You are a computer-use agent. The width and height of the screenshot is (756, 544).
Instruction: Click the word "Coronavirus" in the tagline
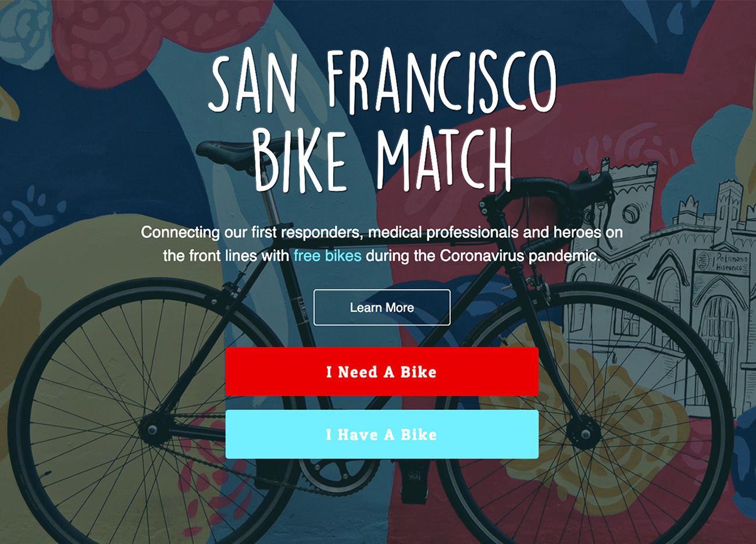pos(482,255)
